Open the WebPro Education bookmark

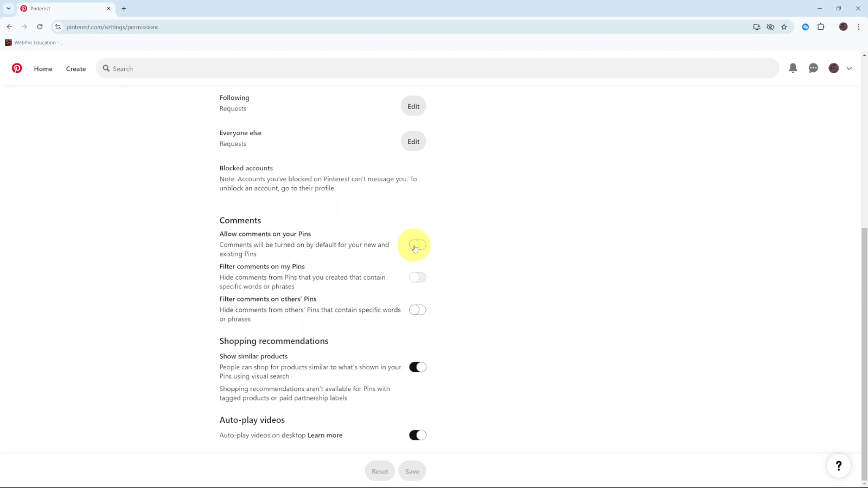click(x=34, y=42)
